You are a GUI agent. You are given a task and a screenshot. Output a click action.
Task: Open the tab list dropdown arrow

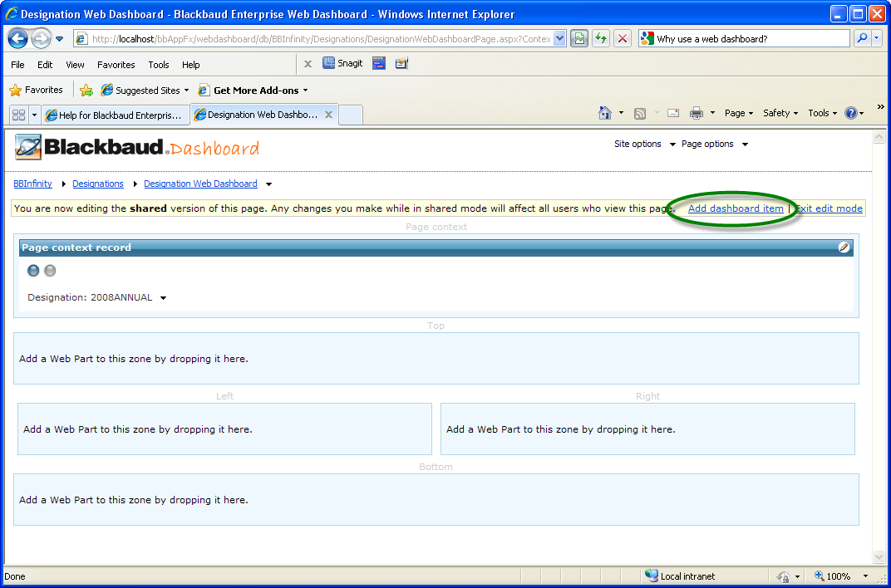(x=34, y=115)
